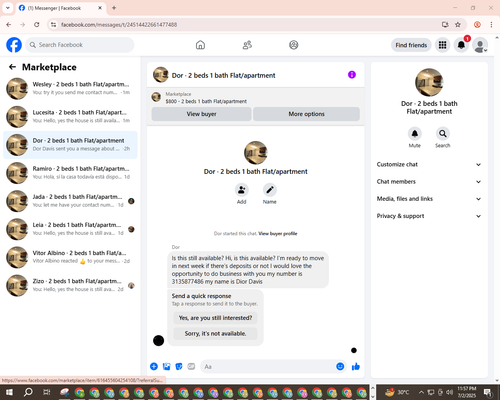Open a new browser tab
The width and height of the screenshot is (500, 400).
114,8
